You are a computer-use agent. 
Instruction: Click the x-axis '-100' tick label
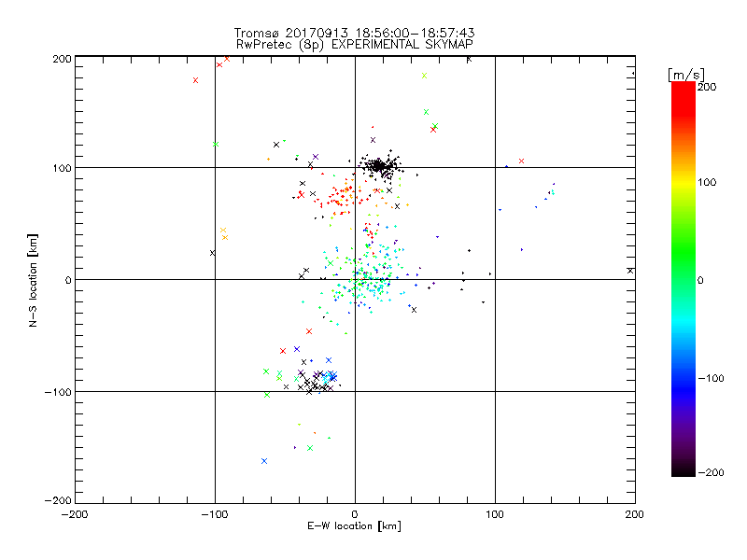point(215,515)
